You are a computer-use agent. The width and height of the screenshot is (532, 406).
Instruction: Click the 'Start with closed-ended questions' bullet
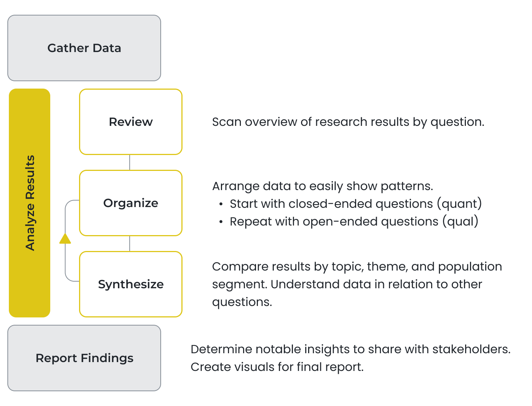(x=356, y=204)
